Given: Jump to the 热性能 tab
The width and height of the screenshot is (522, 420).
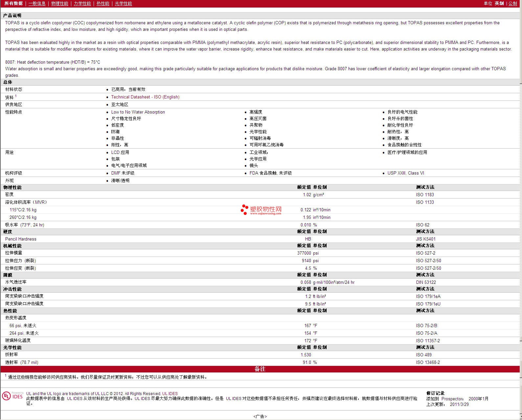Looking at the screenshot, I should [x=103, y=3].
